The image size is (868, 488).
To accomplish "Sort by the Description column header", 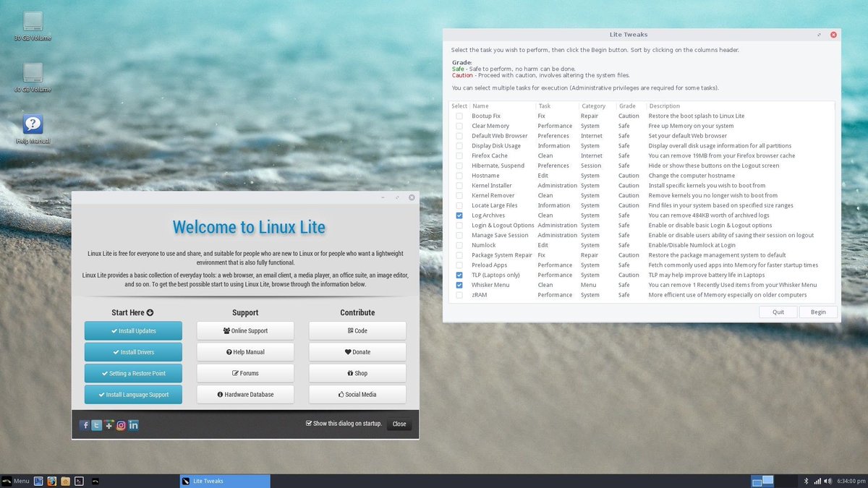I will pos(740,106).
